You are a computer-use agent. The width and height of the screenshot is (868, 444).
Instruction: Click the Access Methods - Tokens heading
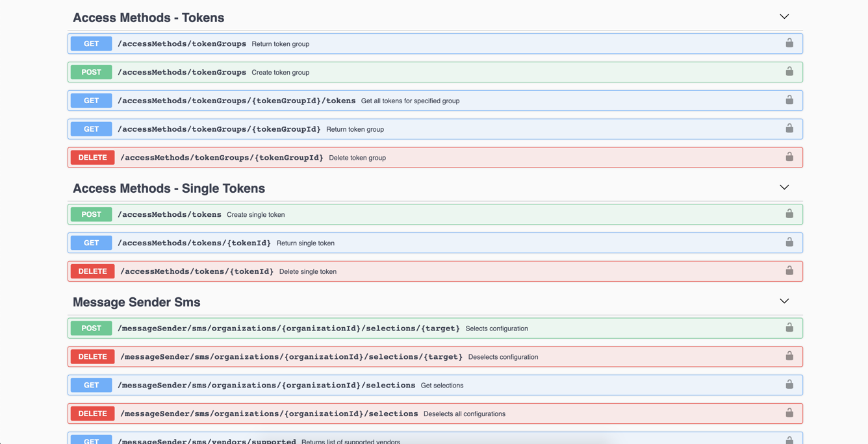coord(148,18)
